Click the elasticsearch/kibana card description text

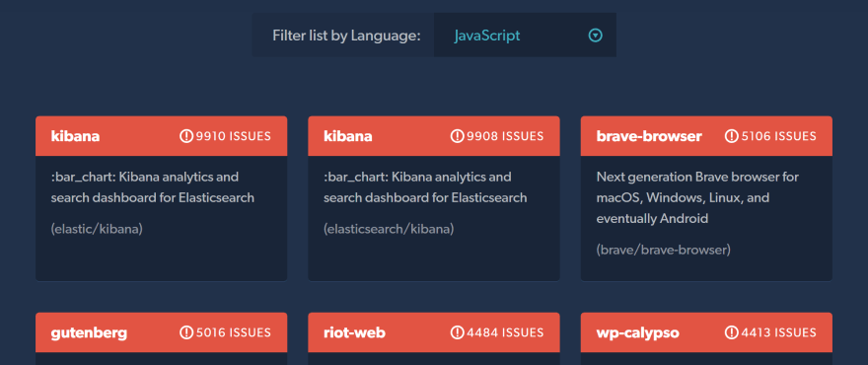pos(425,187)
